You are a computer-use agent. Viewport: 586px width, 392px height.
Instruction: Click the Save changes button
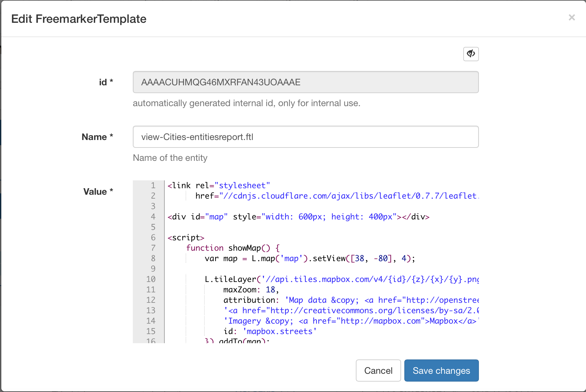tap(441, 371)
